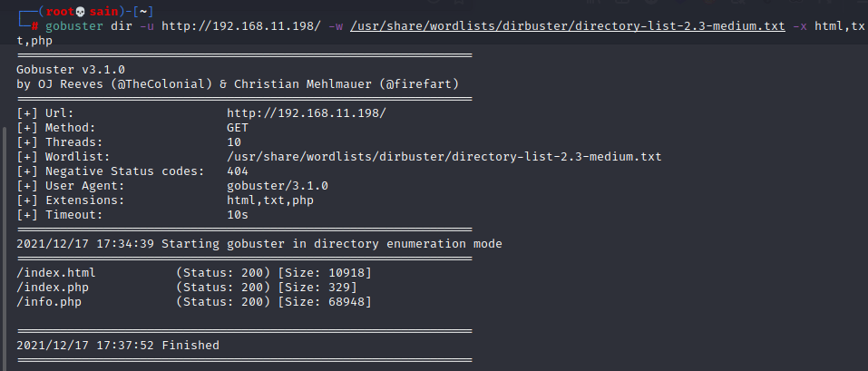Click the URL value beside the Url label

(x=307, y=113)
